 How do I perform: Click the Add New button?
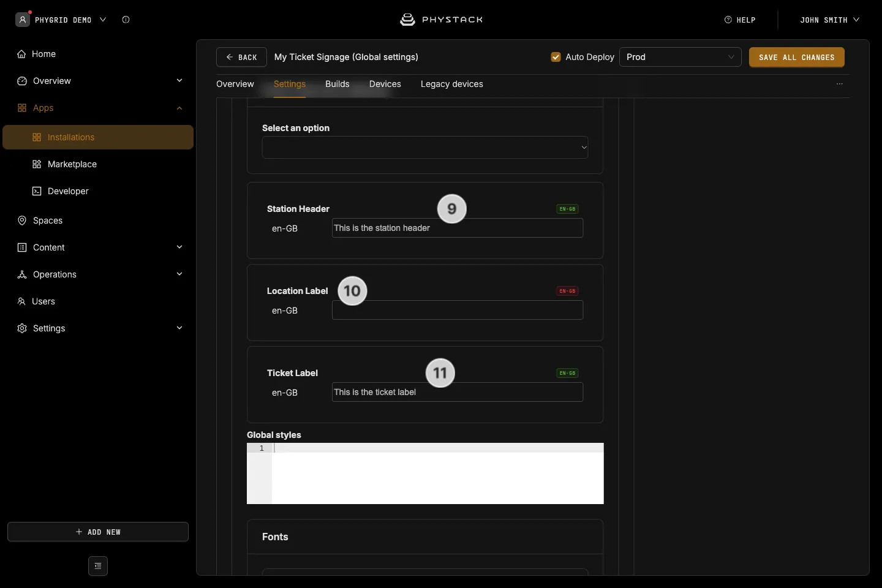tap(98, 532)
